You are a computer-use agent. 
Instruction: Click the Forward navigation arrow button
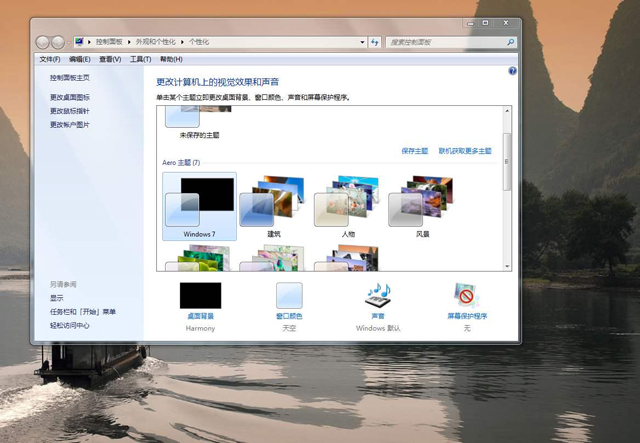tap(59, 42)
